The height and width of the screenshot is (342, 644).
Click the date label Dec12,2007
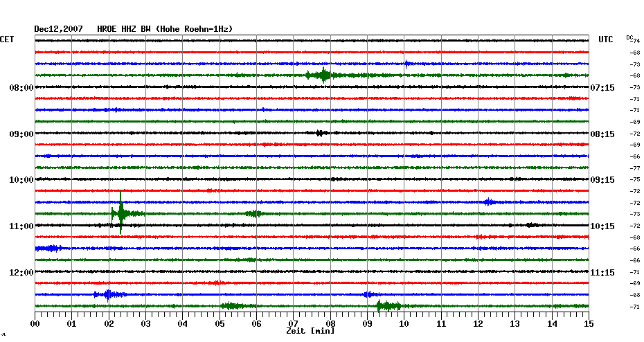58,29
